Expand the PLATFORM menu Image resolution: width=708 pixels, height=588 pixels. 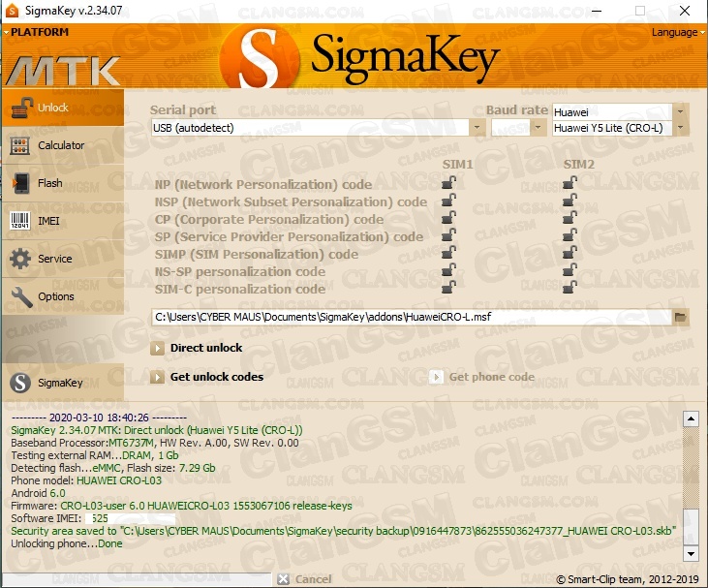36,32
